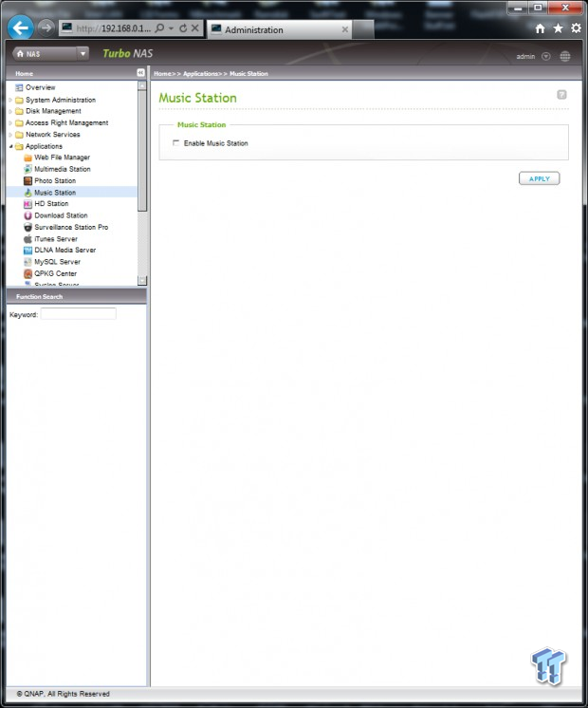Screen dimensions: 588x708
Task: Open Disk Management tree label
Action: coord(53,111)
